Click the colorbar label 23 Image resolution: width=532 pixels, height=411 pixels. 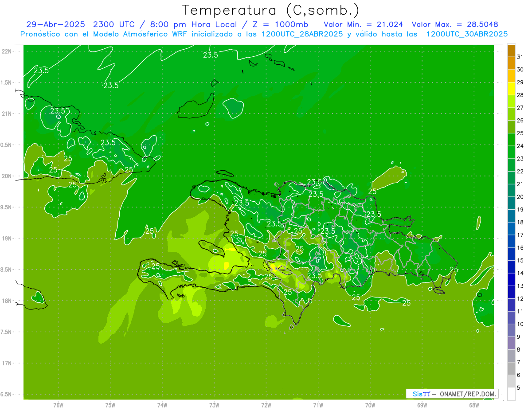pos(520,159)
